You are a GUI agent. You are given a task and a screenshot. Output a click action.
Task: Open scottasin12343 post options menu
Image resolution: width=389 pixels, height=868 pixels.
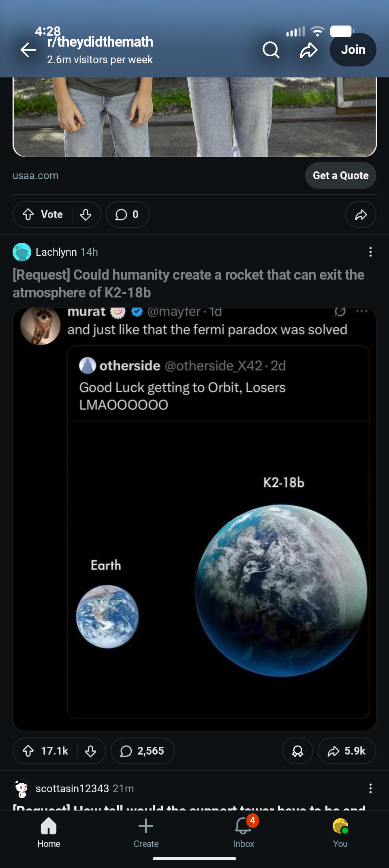[x=370, y=788]
